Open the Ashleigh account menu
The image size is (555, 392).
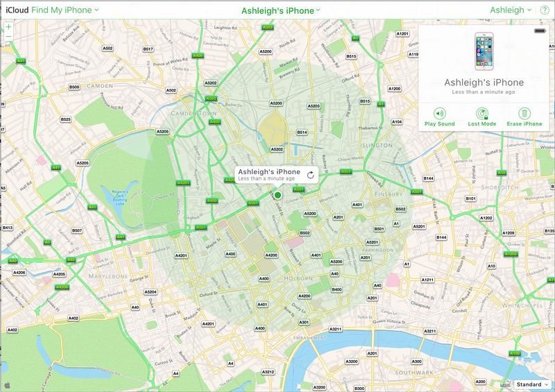click(511, 10)
